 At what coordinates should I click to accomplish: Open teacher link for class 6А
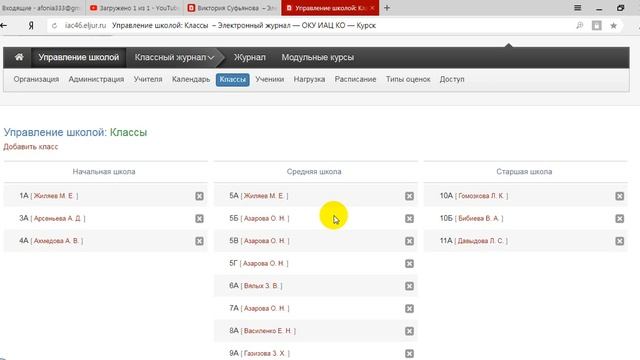tap(261, 286)
